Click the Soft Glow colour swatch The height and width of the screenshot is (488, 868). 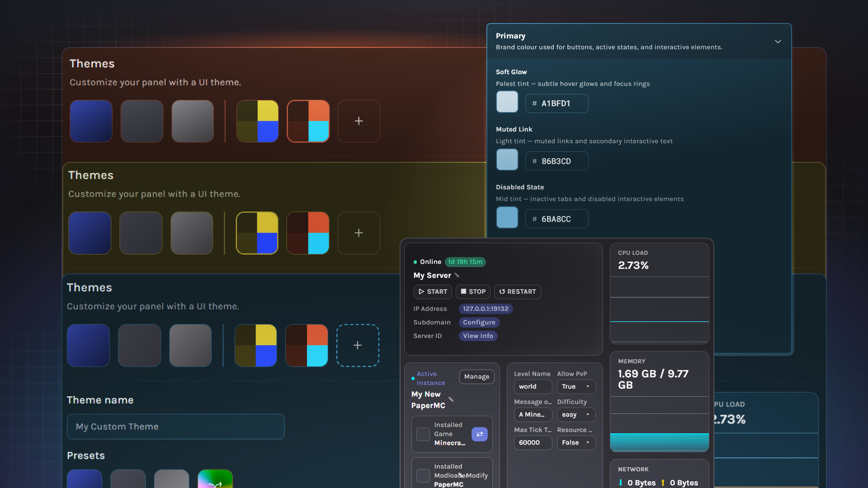(x=507, y=102)
